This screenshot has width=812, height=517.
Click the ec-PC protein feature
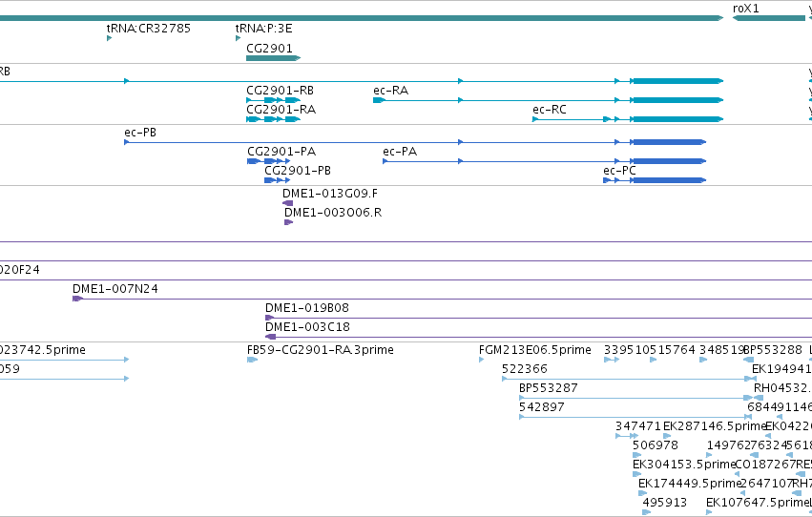point(655,180)
